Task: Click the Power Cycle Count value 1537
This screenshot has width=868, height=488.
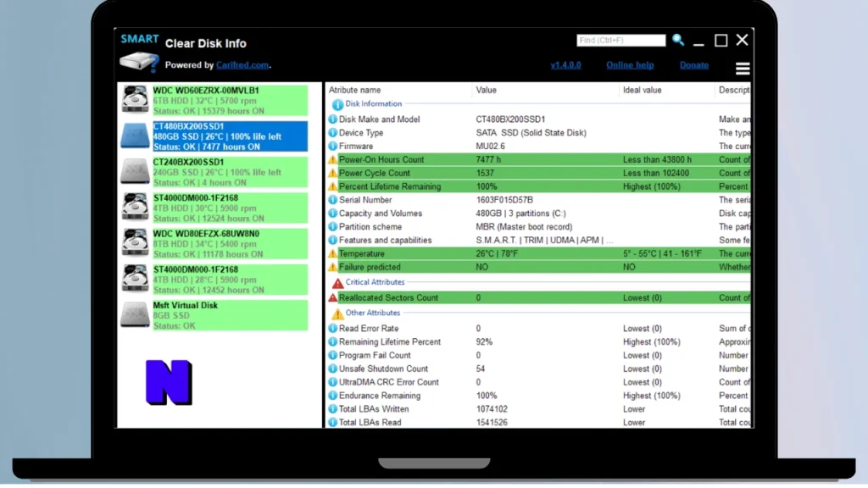Action: (x=485, y=173)
